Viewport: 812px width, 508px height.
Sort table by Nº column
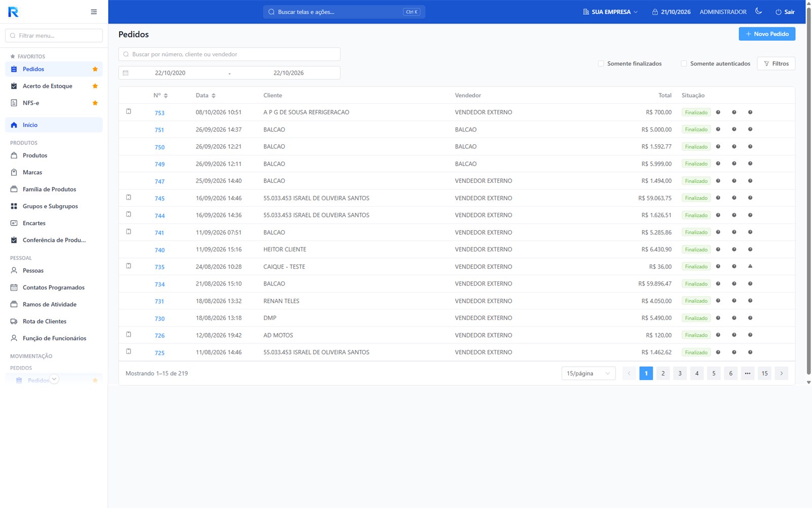click(x=160, y=96)
